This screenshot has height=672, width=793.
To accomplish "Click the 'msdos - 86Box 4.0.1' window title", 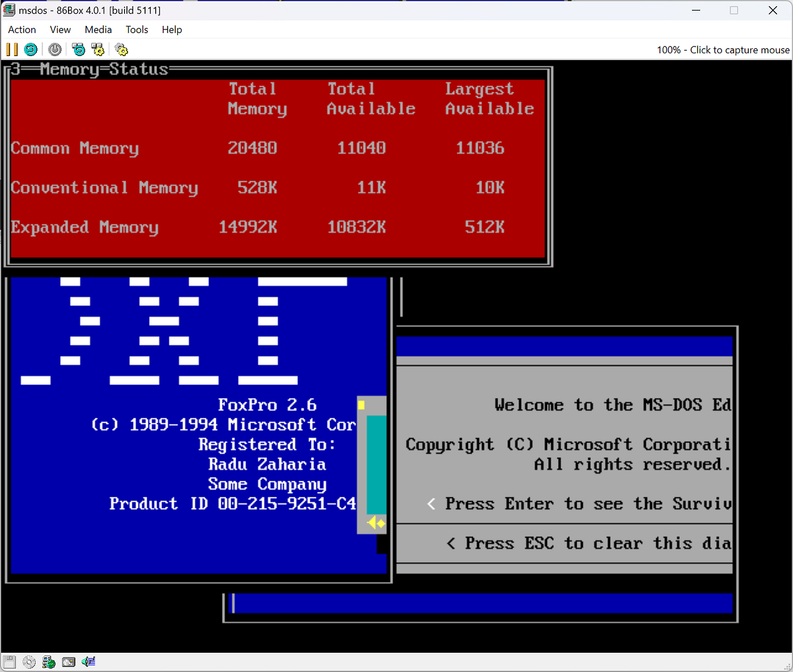I will tap(89, 10).
